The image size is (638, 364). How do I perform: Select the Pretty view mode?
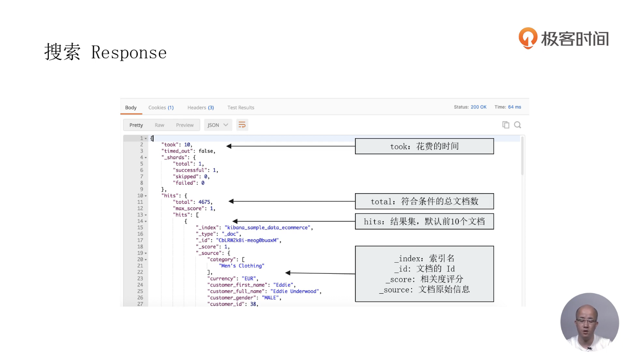click(x=136, y=125)
